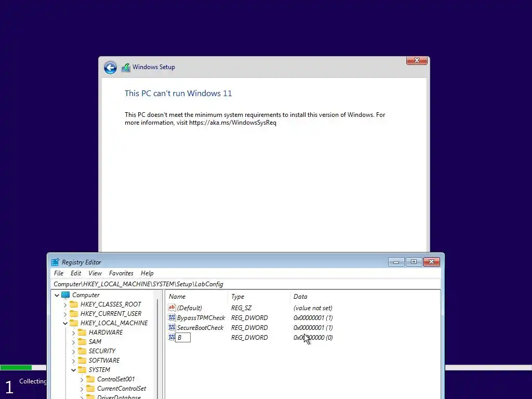Expand the SOFTWARE key

pos(73,361)
